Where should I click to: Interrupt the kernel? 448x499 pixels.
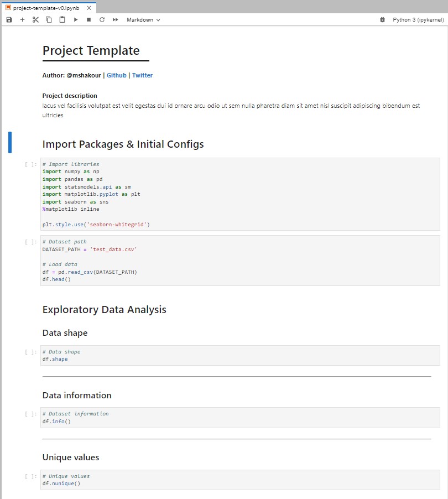(x=89, y=19)
